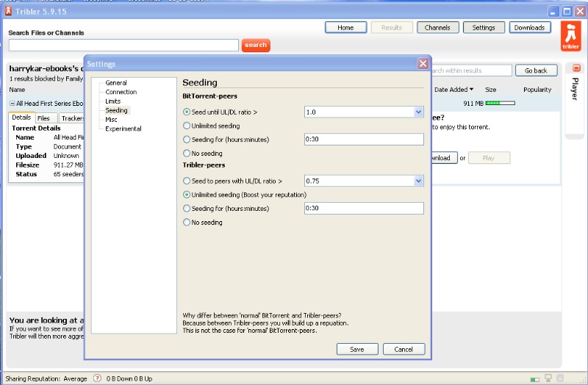Click the torrent popularity bar
Screen dimensions: 588x385
498,104
